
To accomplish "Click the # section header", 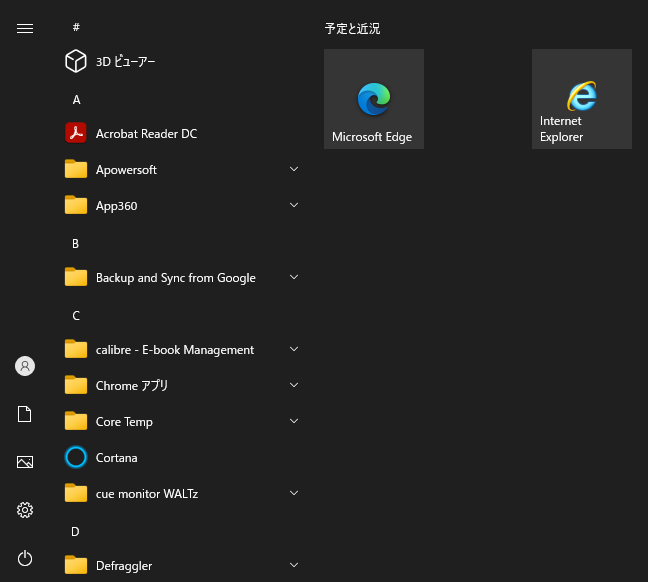I will (76, 27).
